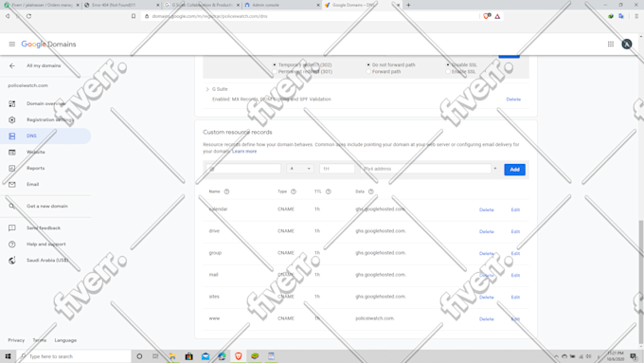Open the account profile avatar
The image size is (644, 363).
[x=627, y=44]
